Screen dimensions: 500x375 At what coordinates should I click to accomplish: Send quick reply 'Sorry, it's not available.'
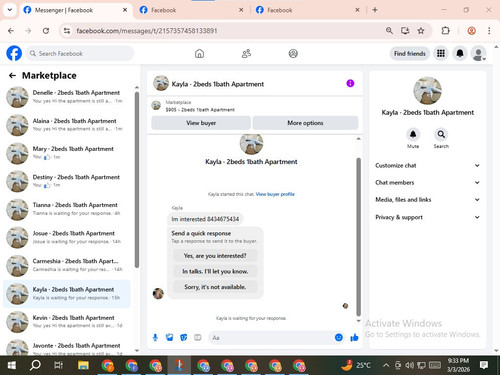(215, 287)
